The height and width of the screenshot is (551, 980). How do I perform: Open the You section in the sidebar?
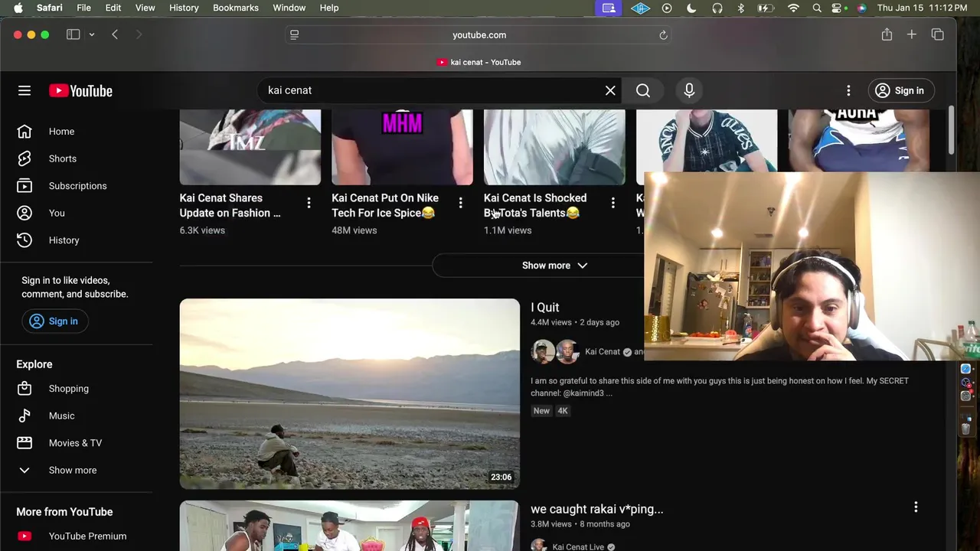click(x=57, y=213)
